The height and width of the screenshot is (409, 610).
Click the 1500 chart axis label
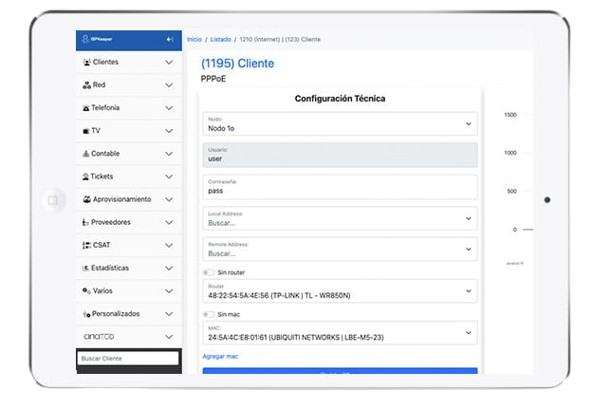[510, 115]
